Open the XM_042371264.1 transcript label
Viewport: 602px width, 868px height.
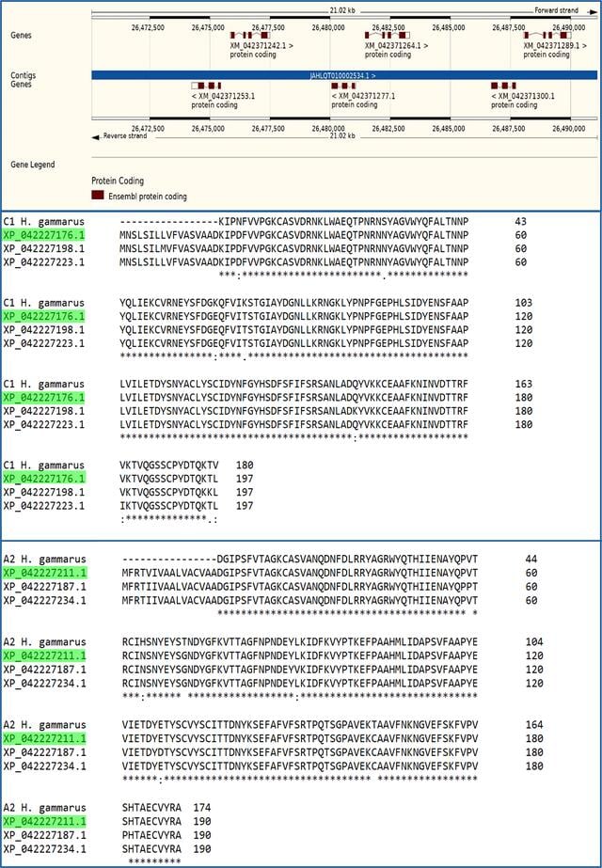pos(397,46)
